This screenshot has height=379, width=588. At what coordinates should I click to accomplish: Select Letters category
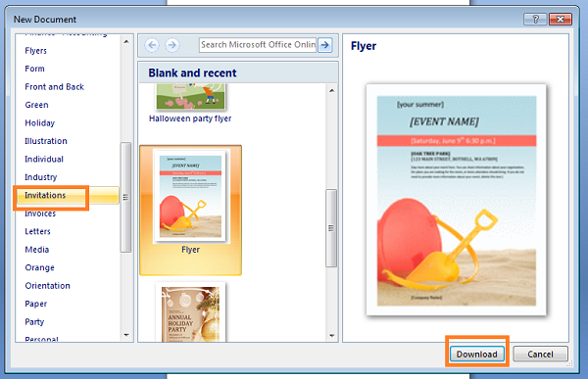point(37,231)
